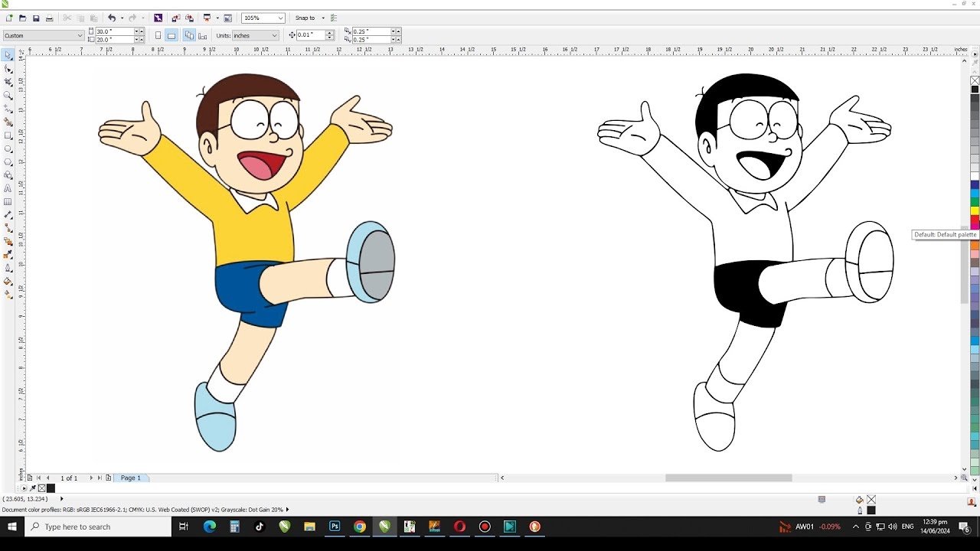Go to the first page arrow
This screenshot has width=980, height=551.
pyautogui.click(x=38, y=478)
